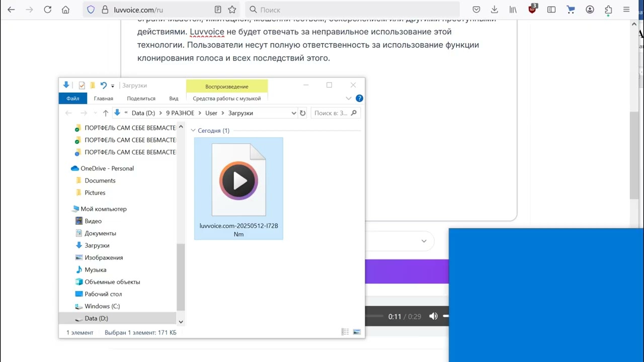Open Рабочий стол in navigation pane
This screenshot has height=362, width=644.
tap(103, 294)
